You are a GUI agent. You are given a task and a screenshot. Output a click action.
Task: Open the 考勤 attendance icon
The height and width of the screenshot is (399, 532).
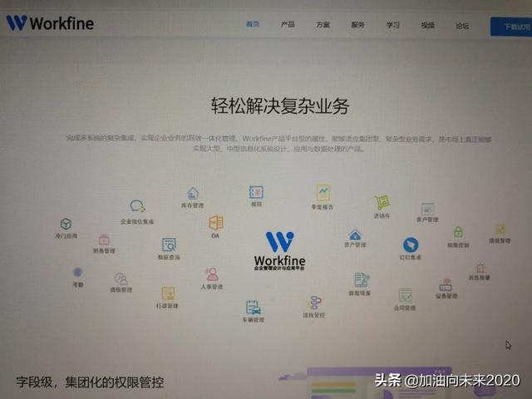pos(77,272)
